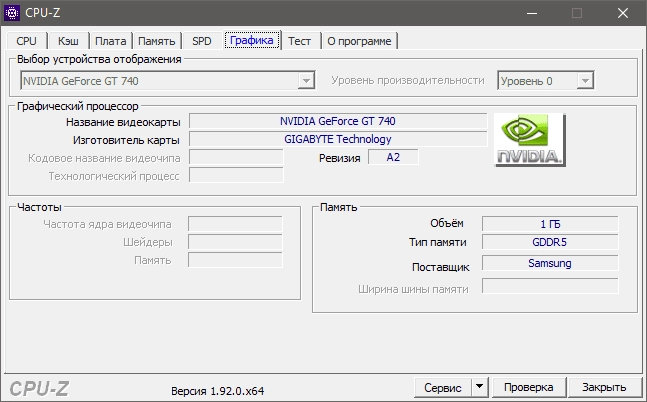
Task: Close the CPU-Z window with X
Action: tap(623, 13)
